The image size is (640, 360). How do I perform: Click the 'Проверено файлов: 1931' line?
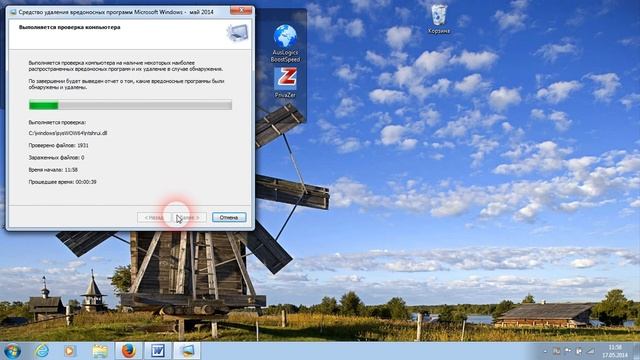point(58,145)
